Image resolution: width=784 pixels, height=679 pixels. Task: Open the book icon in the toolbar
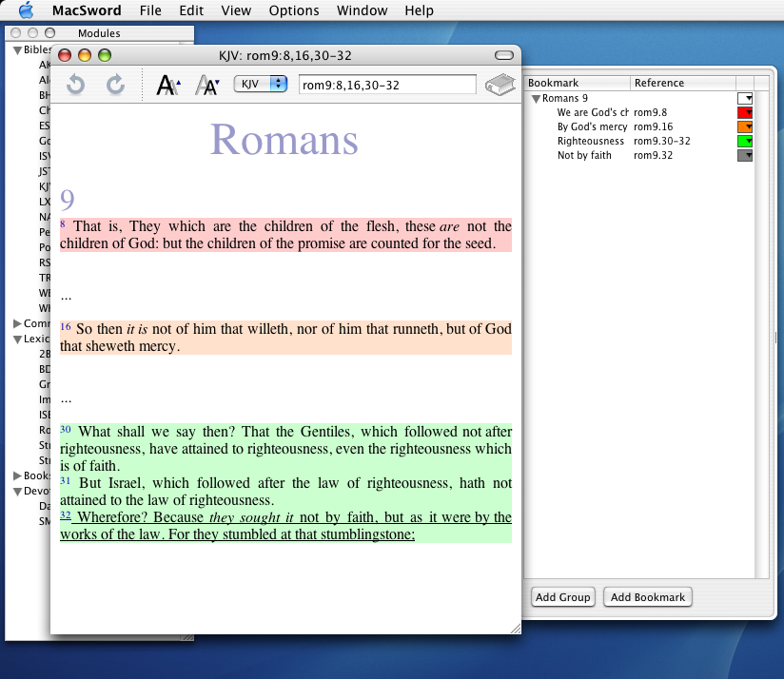click(500, 85)
